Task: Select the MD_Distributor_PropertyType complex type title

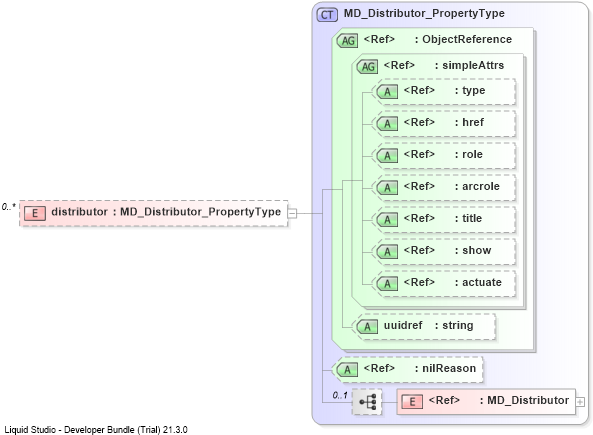Action: coord(424,13)
